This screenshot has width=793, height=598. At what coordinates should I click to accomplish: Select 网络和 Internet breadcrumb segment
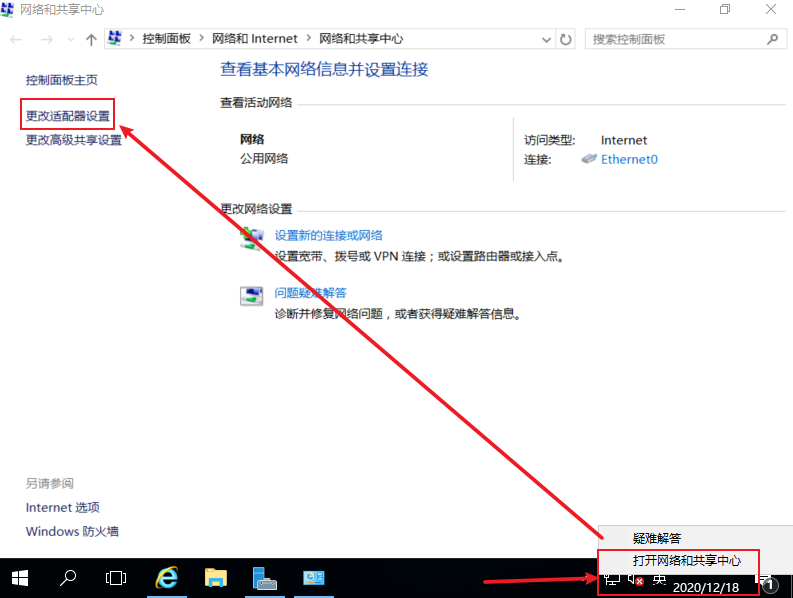(x=254, y=38)
